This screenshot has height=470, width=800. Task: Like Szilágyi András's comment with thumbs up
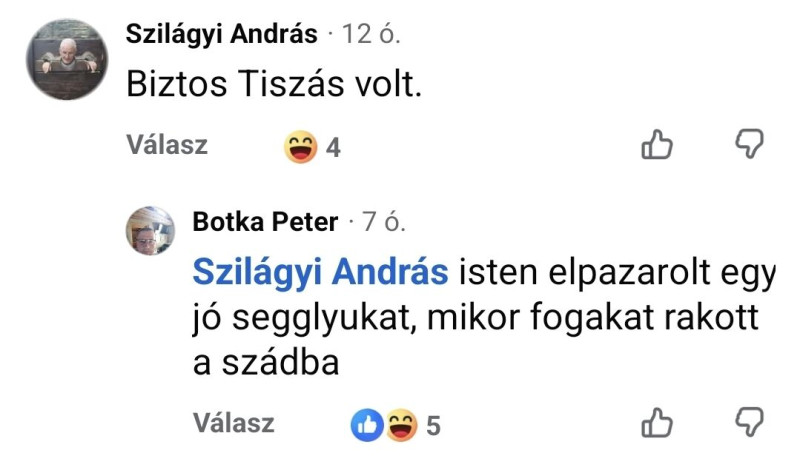[x=657, y=144]
